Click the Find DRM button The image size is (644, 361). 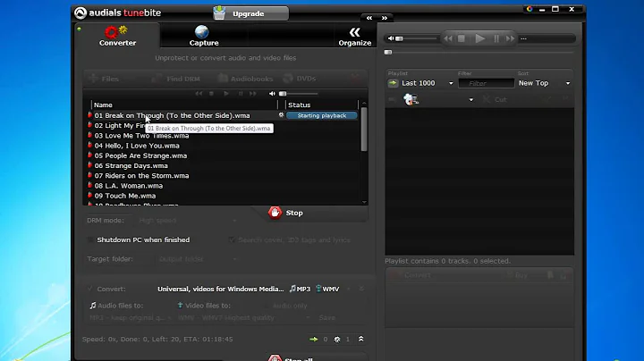(176, 79)
